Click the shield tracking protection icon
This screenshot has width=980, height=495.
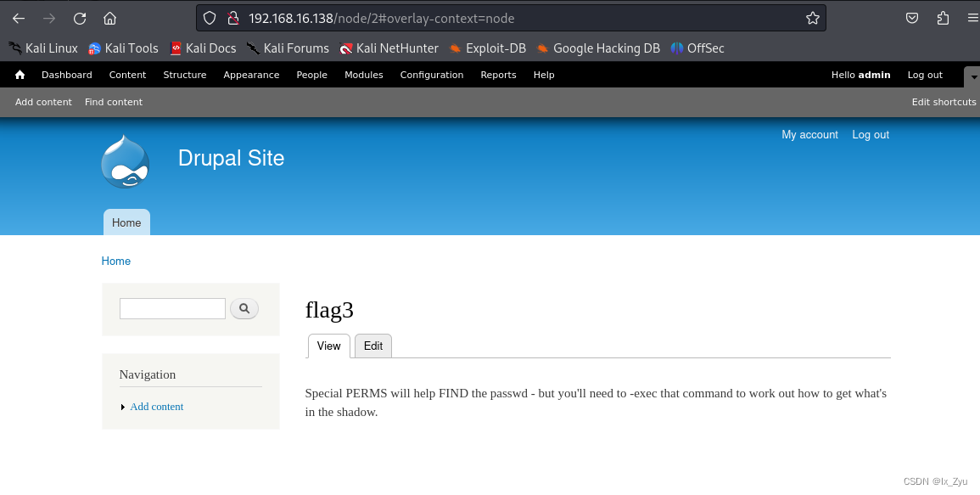click(x=210, y=18)
